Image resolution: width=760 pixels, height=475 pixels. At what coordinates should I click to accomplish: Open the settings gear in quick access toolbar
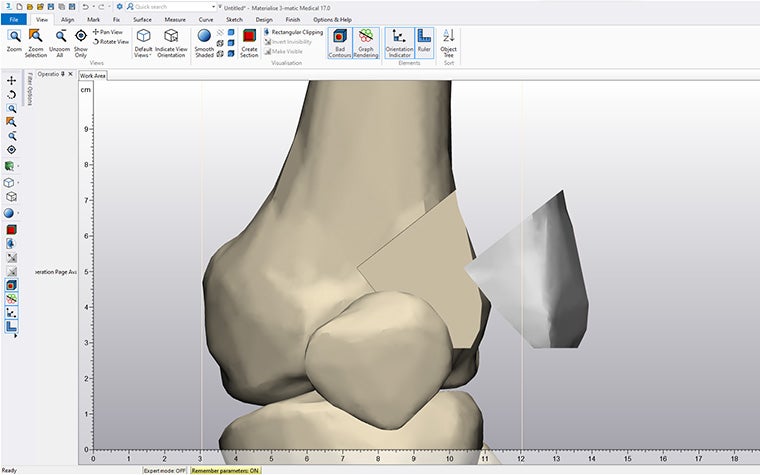pyautogui.click(x=119, y=7)
